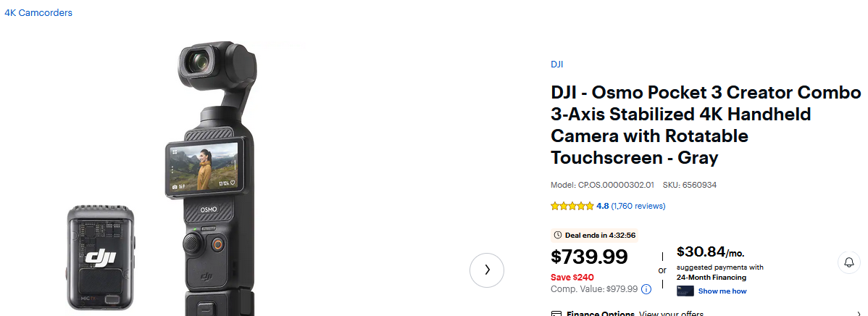Click the 24-Month Financing text
This screenshot has width=868, height=316.
tap(711, 278)
